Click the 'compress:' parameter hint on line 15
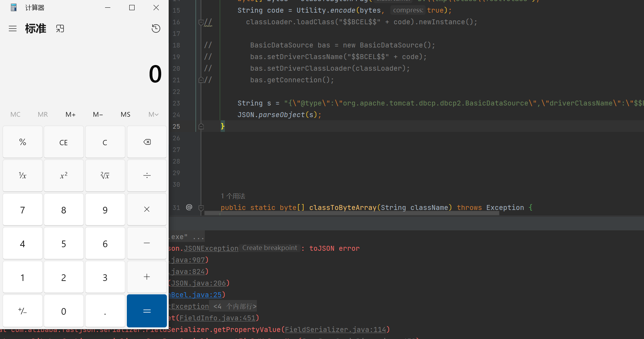This screenshot has height=339, width=644. [x=408, y=10]
